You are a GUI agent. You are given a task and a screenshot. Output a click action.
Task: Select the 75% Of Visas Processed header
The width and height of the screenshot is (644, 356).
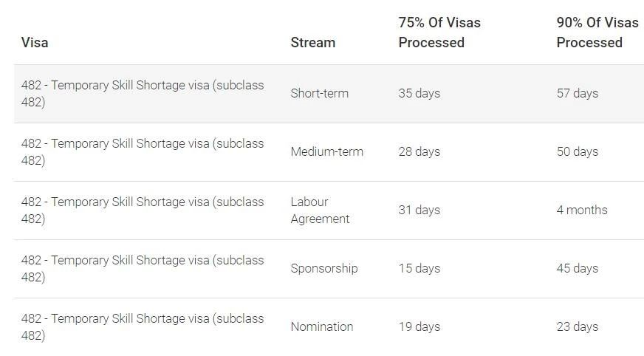pyautogui.click(x=439, y=32)
